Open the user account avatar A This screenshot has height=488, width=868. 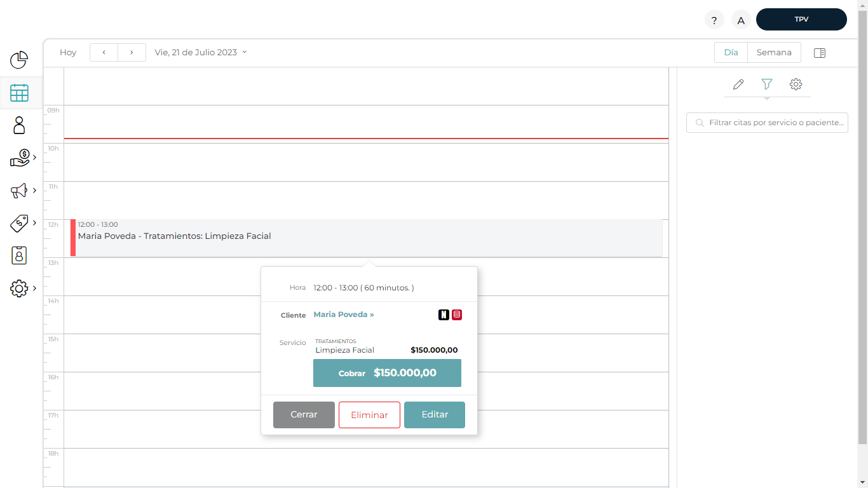pyautogui.click(x=741, y=20)
